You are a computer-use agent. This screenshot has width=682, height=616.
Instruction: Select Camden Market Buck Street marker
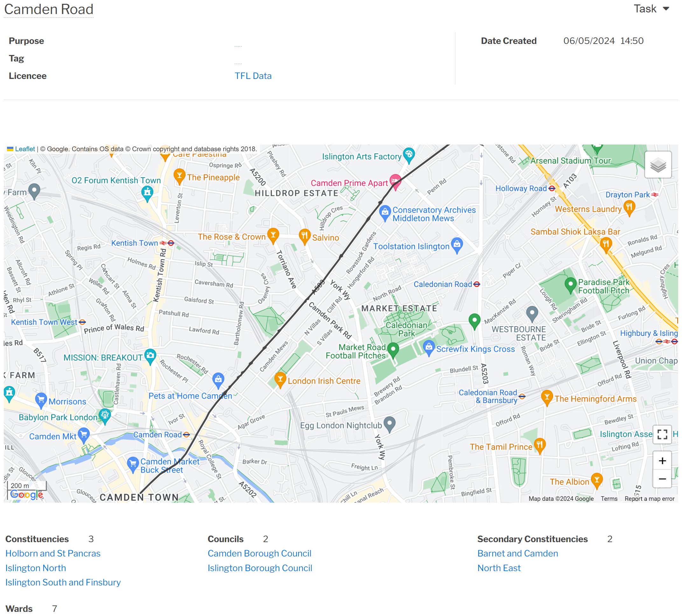[x=133, y=465]
